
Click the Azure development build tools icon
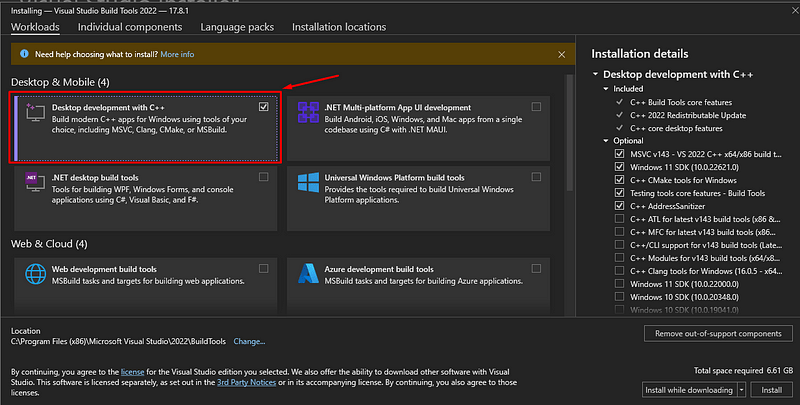coord(308,274)
